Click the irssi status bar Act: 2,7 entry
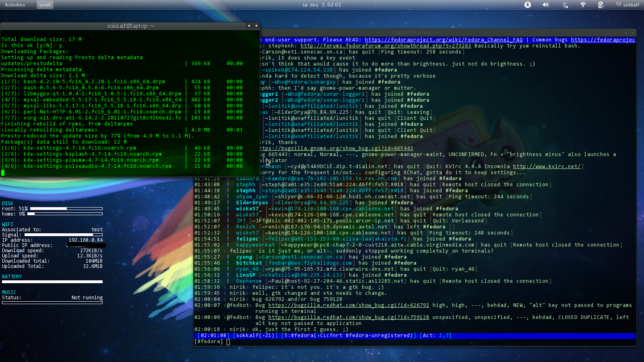 (436, 335)
